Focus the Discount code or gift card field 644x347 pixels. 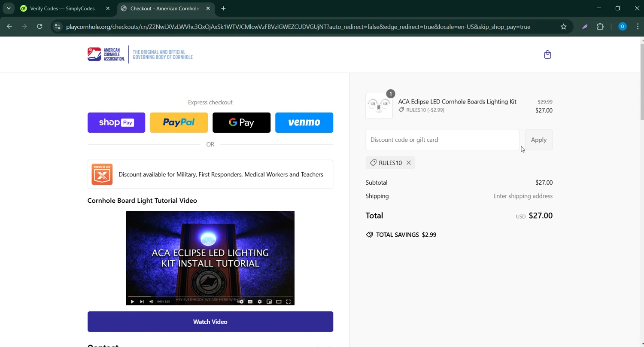(x=442, y=140)
